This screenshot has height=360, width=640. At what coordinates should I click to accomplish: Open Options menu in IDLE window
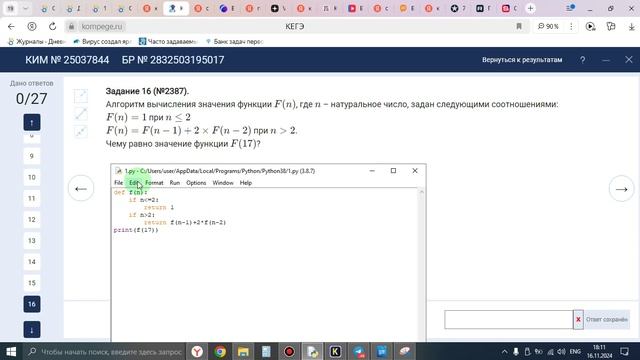[x=196, y=183]
